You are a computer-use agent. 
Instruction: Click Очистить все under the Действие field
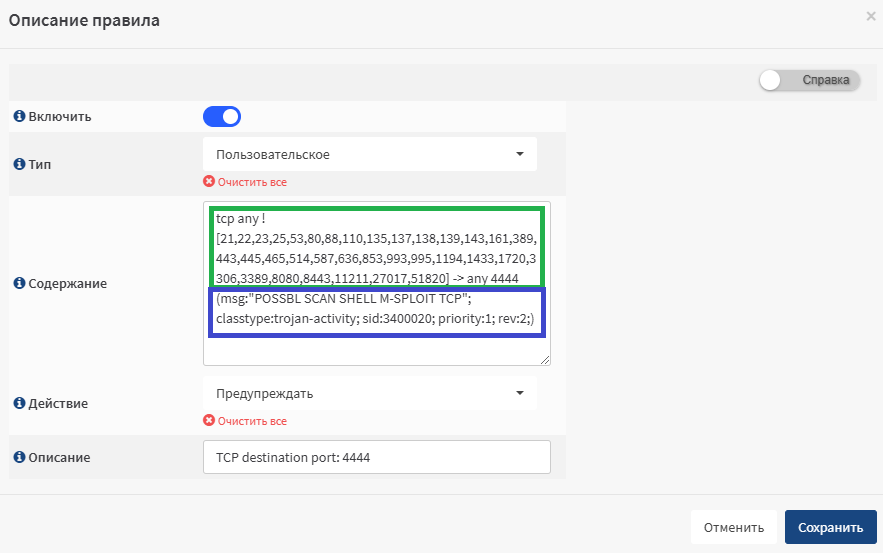pos(252,421)
